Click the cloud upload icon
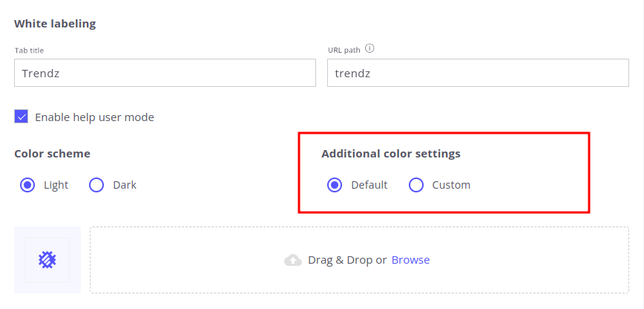This screenshot has width=644, height=309. pyautogui.click(x=293, y=260)
